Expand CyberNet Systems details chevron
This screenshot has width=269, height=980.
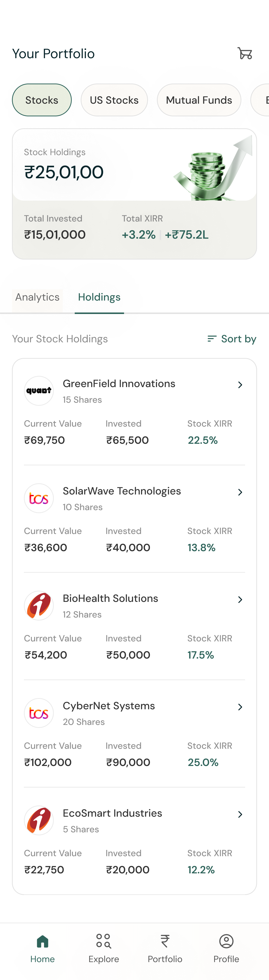240,707
